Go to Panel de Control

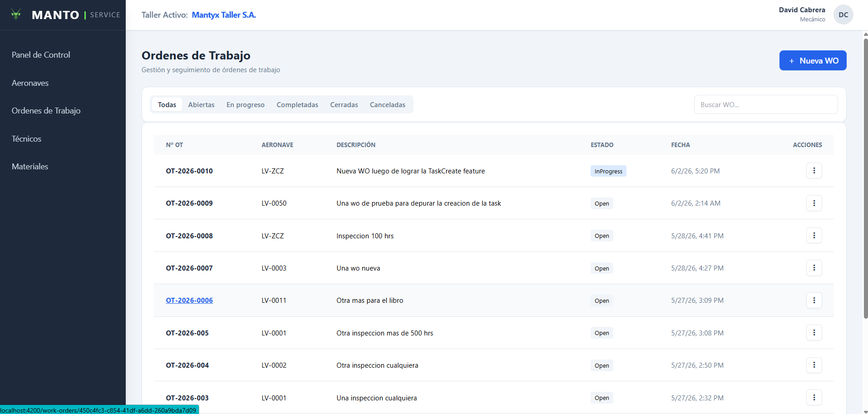coord(41,55)
